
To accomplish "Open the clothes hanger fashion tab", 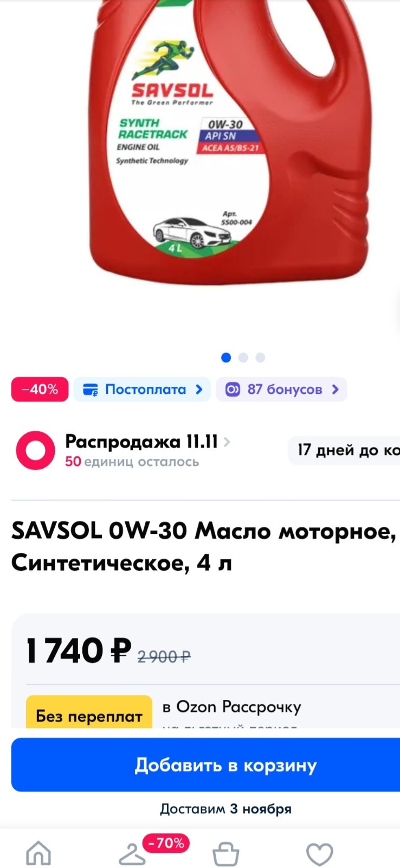I will (x=132, y=854).
